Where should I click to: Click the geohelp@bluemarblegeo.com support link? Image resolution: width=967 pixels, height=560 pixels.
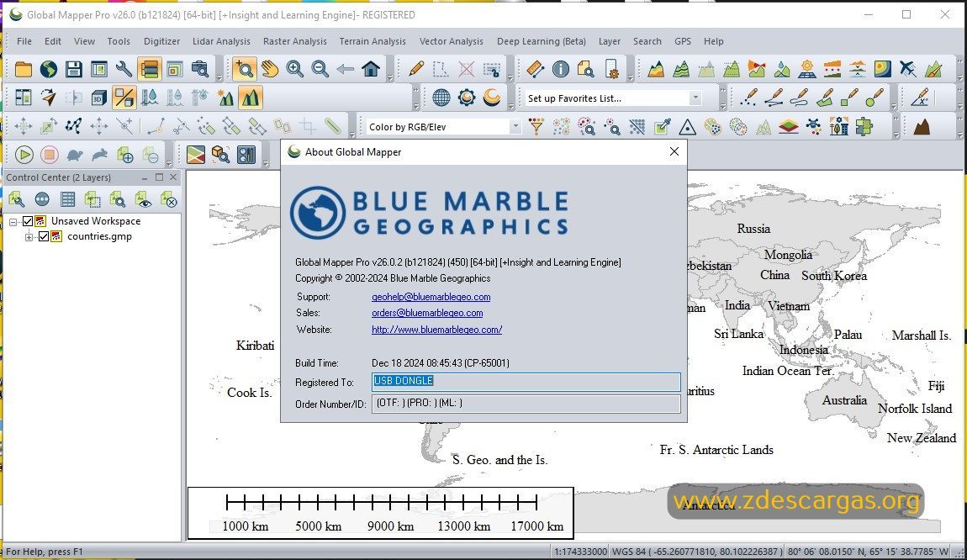click(431, 297)
